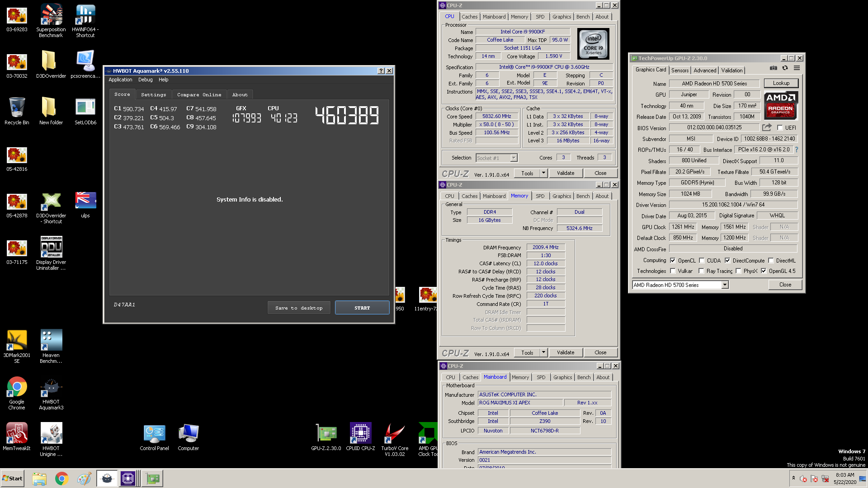Viewport: 868px width, 488px height.
Task: Toggle OpenCL checkbox in GPU-Z
Action: [673, 261]
